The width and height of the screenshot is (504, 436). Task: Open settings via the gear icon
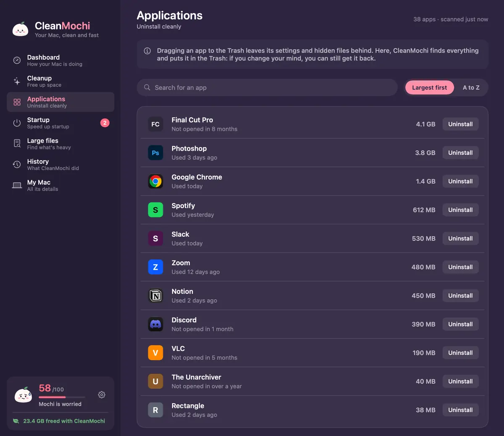click(102, 395)
